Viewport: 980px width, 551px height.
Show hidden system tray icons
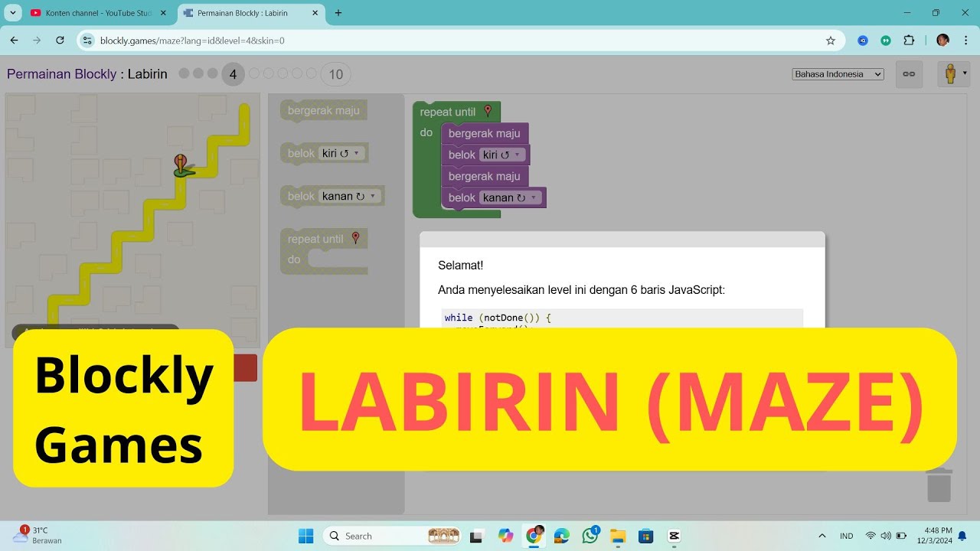[x=822, y=536]
